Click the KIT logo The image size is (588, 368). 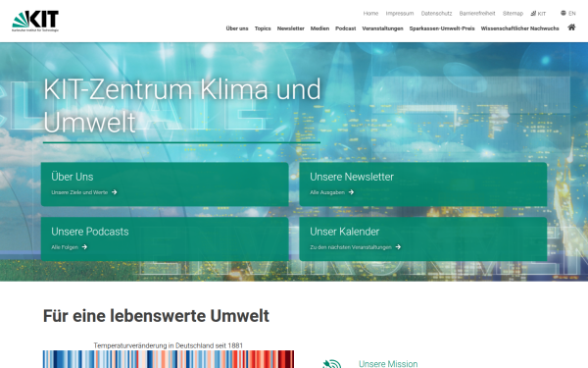(35, 21)
